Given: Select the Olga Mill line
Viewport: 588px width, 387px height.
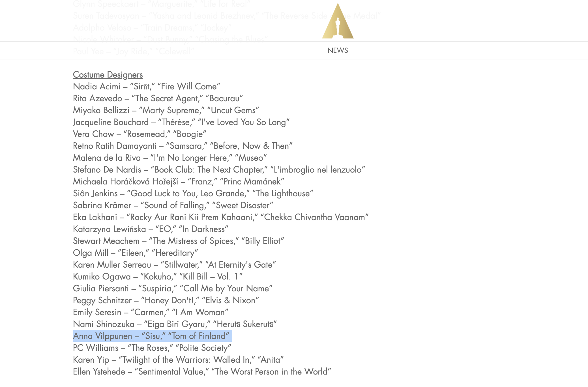Looking at the screenshot, I should (136, 253).
